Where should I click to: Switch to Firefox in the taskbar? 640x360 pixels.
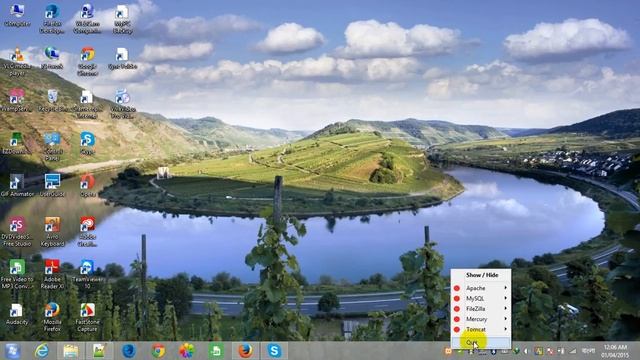pos(245,351)
